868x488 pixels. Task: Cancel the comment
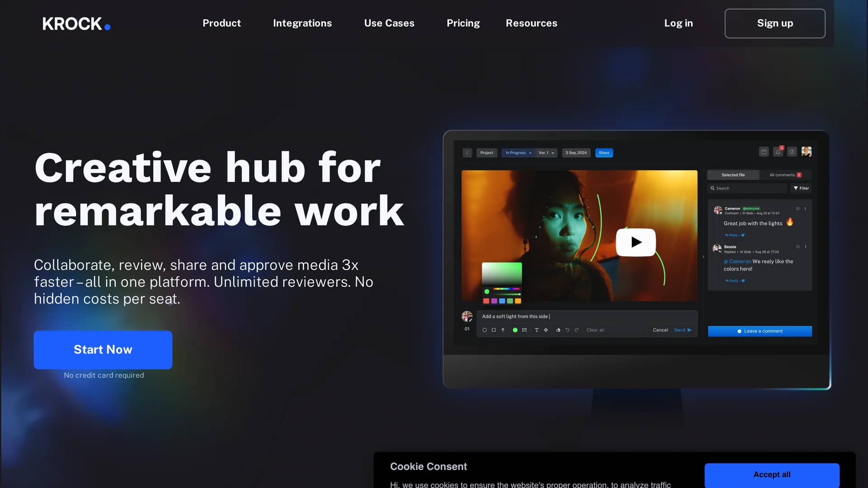[x=660, y=330]
